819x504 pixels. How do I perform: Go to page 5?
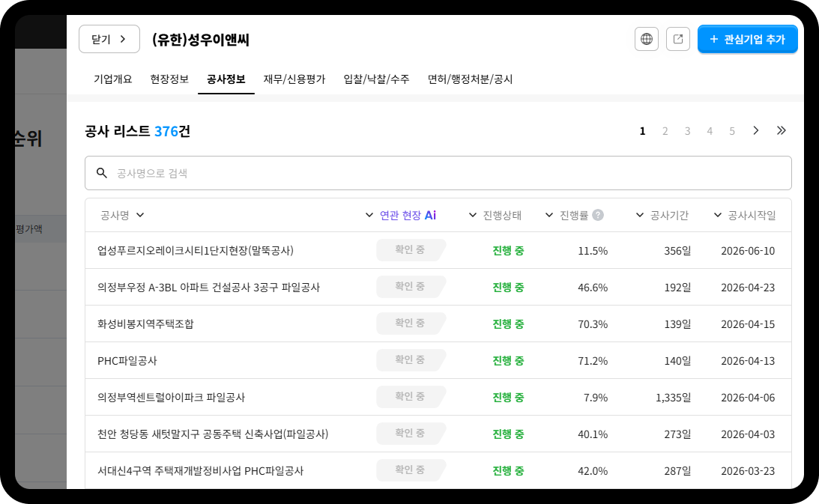click(732, 131)
